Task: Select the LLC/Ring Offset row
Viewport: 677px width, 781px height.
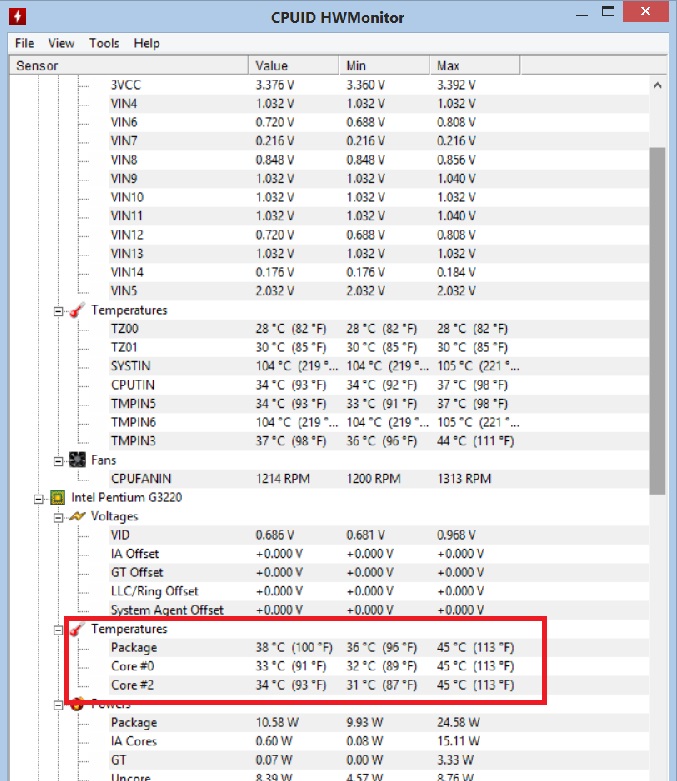Action: (x=379, y=591)
